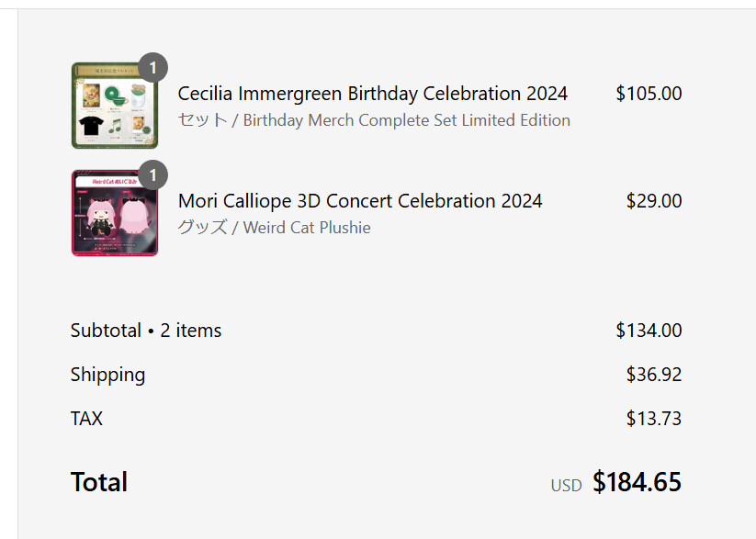Screen dimensions: 756x539
Task: Click the $105.00 item price
Action: 649,94
